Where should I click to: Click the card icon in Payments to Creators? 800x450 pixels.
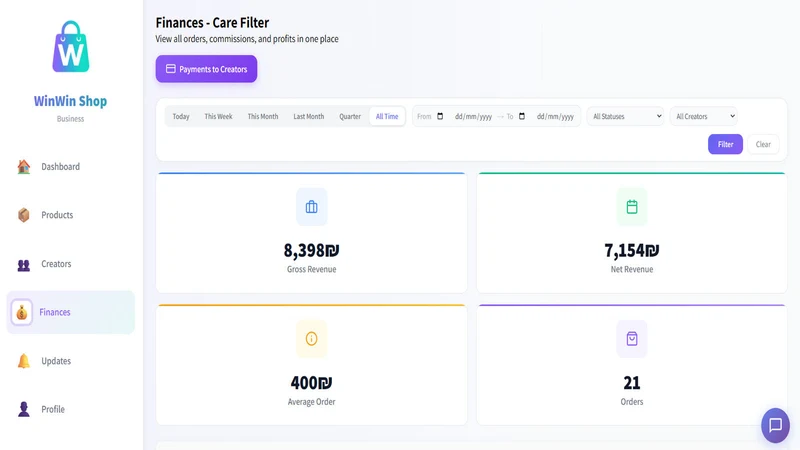(x=170, y=68)
